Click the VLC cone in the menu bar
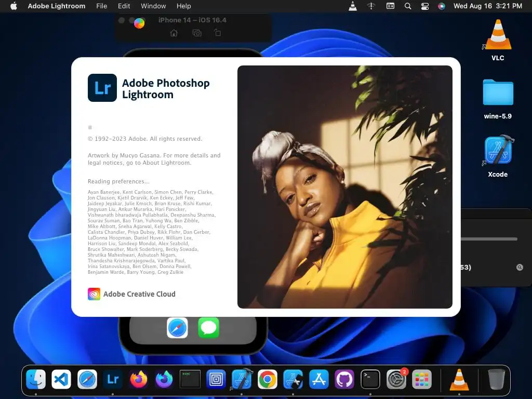The width and height of the screenshot is (532, 399). (353, 6)
